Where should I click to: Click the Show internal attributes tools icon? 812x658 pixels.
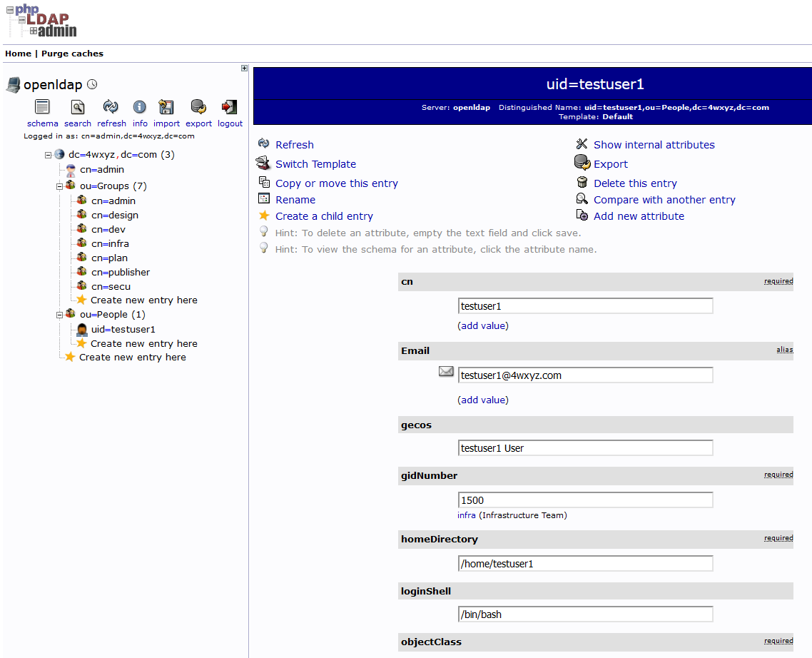coord(582,143)
